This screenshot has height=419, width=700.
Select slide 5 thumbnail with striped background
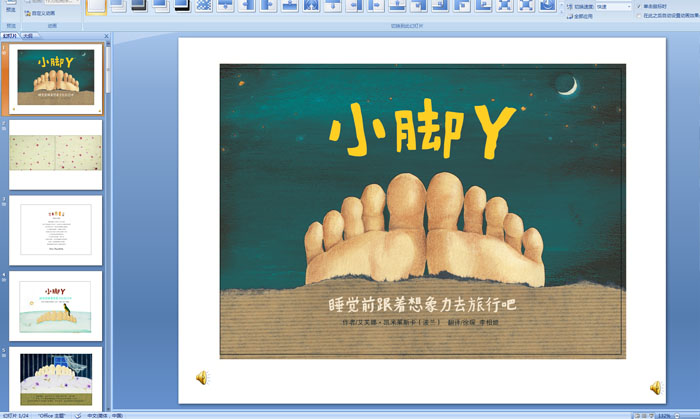tap(56, 378)
